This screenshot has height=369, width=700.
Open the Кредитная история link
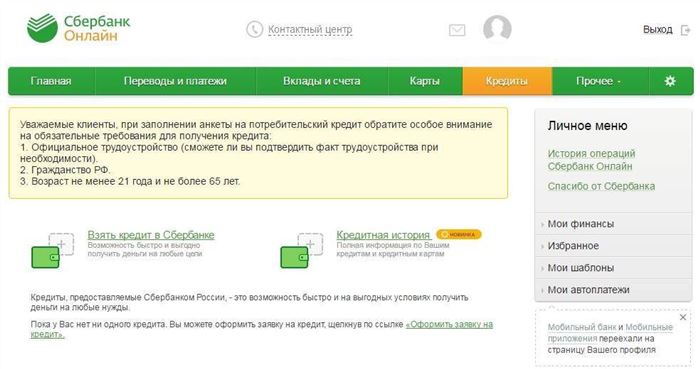(383, 235)
